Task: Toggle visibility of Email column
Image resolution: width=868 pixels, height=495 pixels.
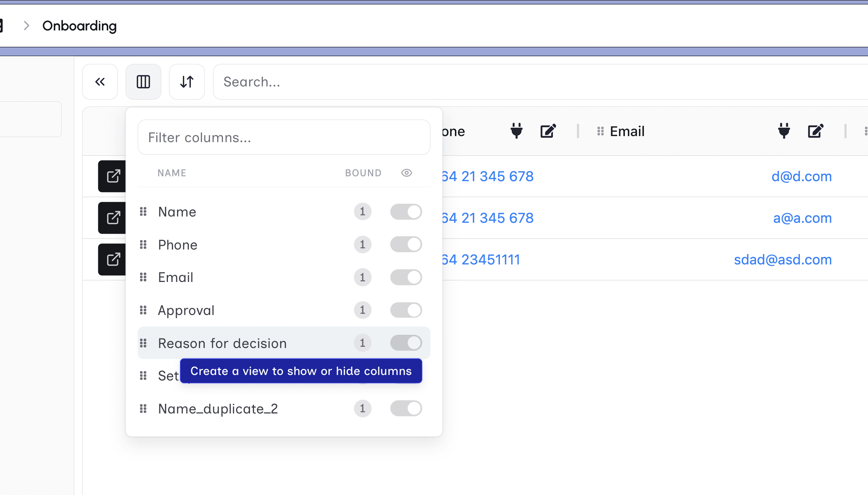Action: (406, 277)
